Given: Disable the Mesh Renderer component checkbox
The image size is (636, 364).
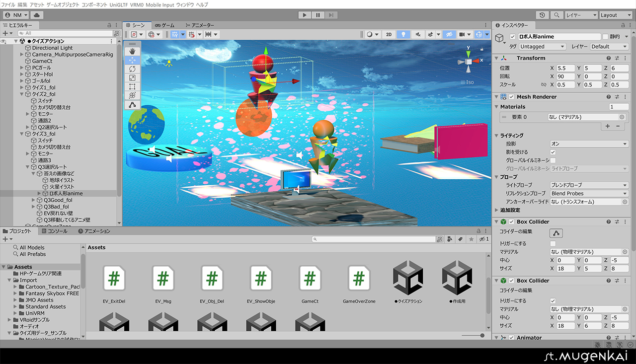Looking at the screenshot, I should click(512, 97).
